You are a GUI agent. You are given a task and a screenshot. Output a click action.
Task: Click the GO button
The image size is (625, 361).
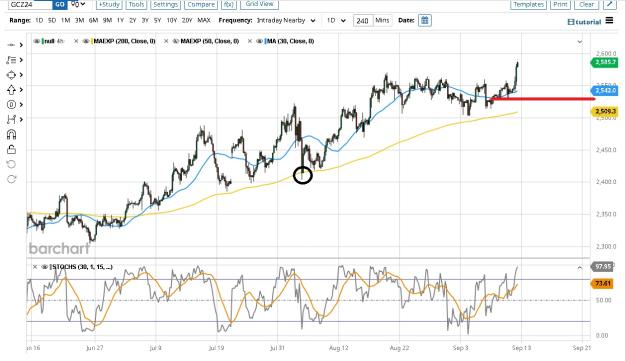(59, 4)
